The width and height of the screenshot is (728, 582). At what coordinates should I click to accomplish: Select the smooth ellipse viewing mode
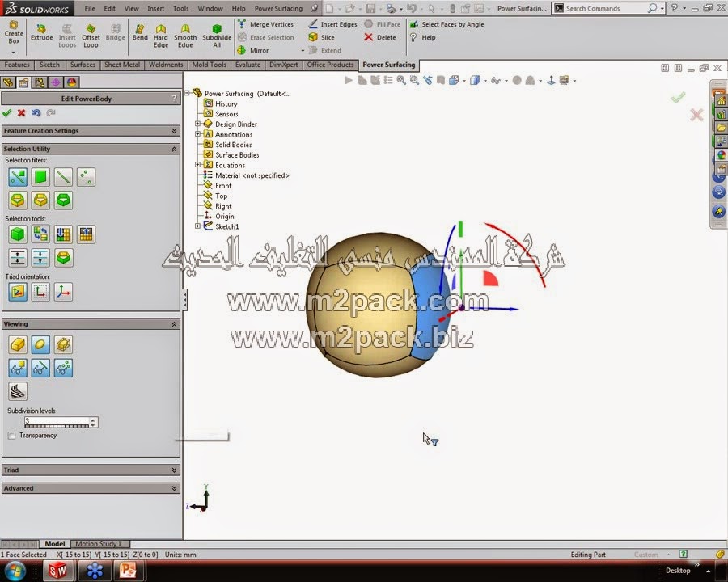[x=40, y=344]
